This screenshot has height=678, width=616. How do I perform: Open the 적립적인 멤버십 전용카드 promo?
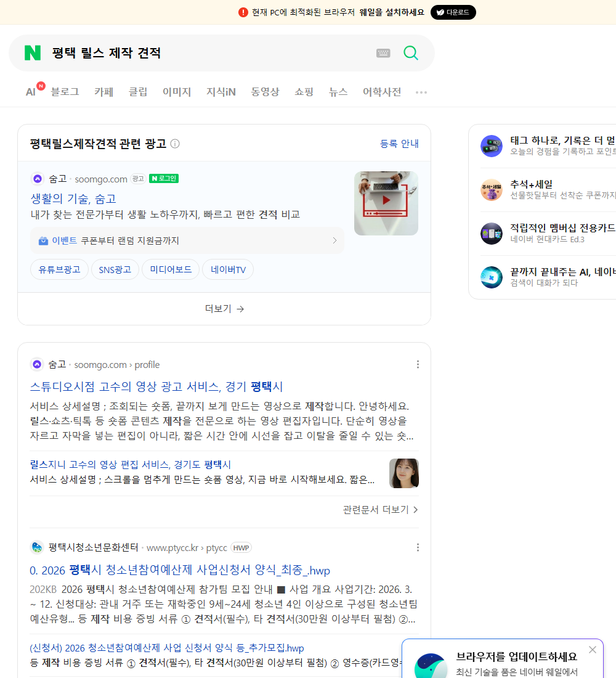pos(563,228)
